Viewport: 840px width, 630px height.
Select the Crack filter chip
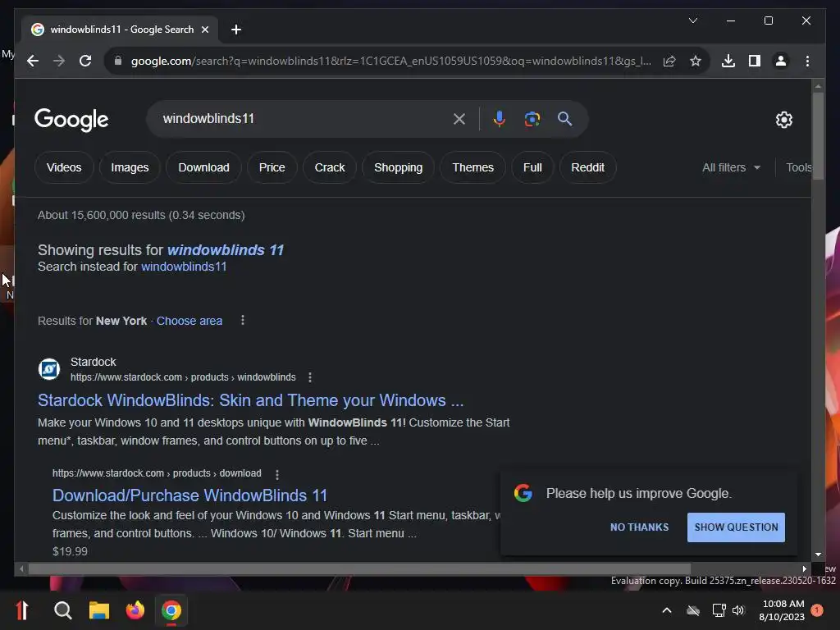[x=330, y=167]
